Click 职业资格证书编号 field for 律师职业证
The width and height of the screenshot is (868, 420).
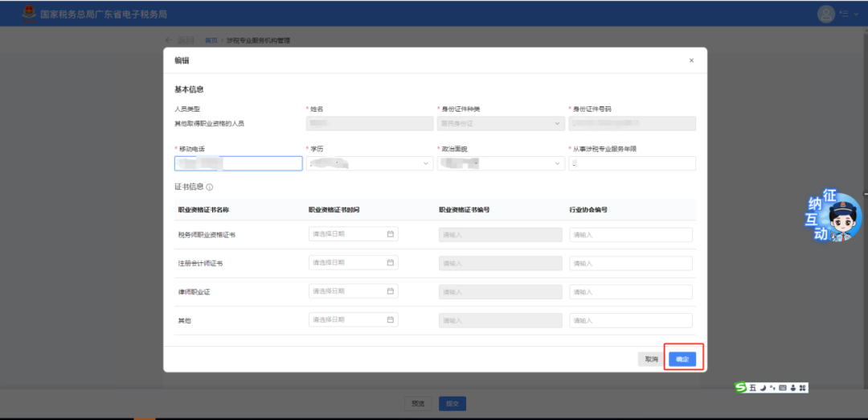coord(501,292)
